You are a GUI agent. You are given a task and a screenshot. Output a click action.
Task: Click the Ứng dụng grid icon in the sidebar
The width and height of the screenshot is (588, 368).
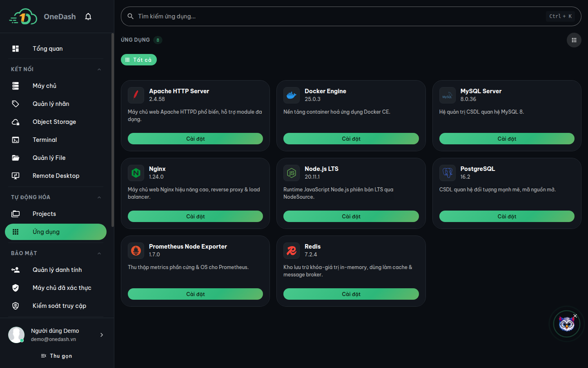pos(16,232)
